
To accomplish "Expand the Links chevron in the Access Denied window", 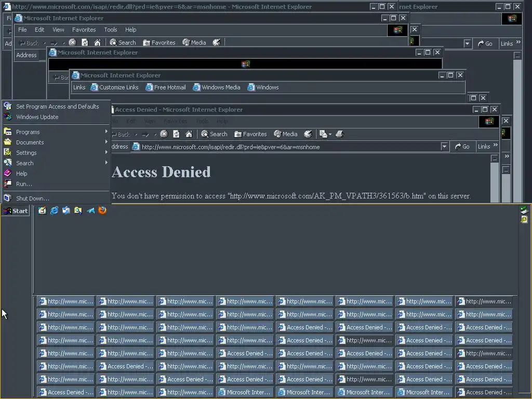I will coord(495,145).
